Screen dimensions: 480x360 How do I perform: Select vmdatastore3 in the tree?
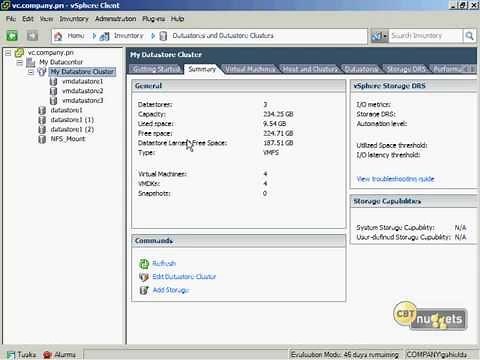82,101
